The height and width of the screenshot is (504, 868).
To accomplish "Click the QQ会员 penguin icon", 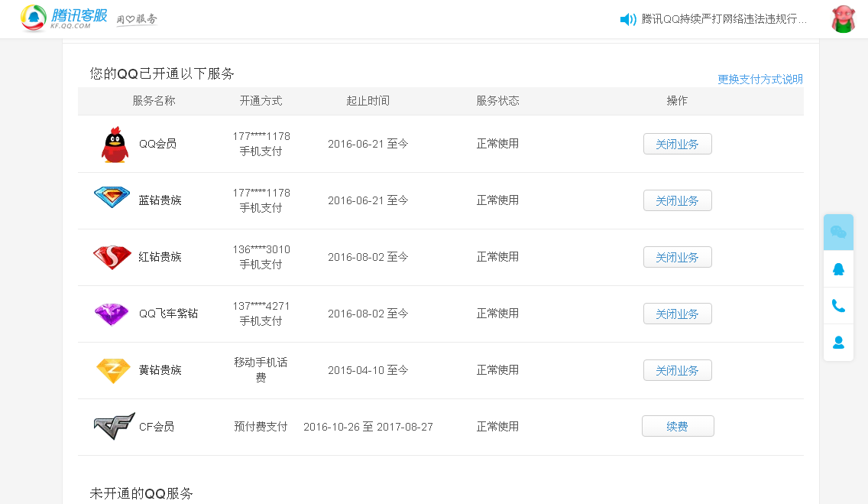I will (x=115, y=144).
